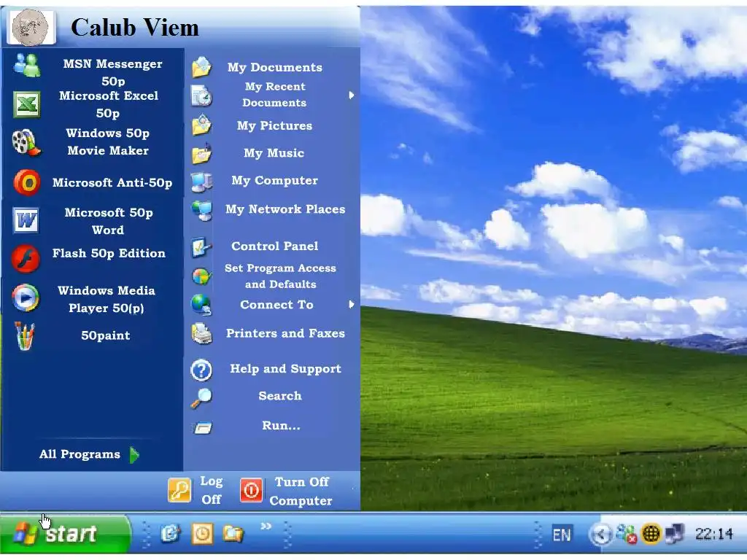Click the Help and Support question icon
This screenshot has height=560, width=747.
click(201, 370)
